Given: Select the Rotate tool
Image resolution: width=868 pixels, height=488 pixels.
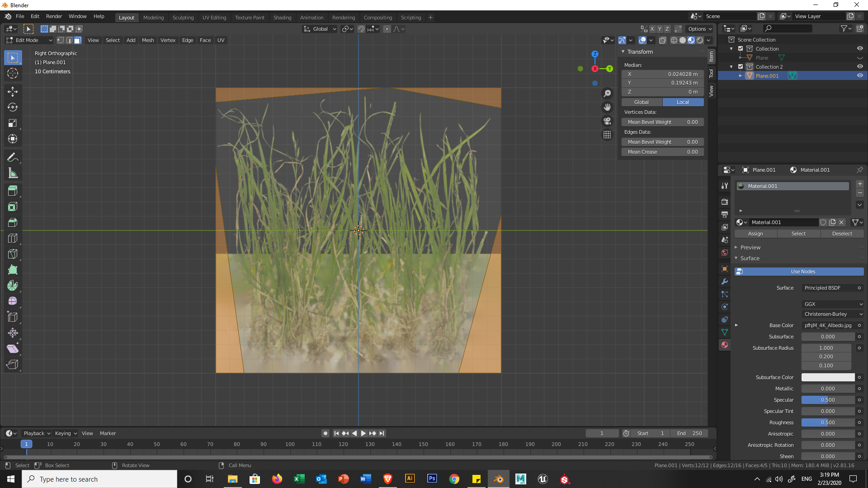Looking at the screenshot, I should 13,108.
